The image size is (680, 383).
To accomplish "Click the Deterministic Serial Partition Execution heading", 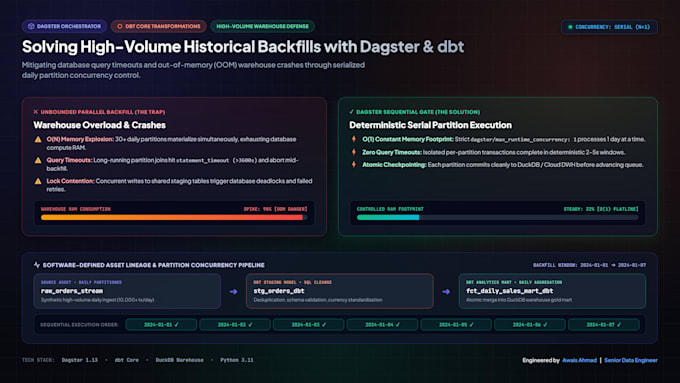I will (x=430, y=125).
